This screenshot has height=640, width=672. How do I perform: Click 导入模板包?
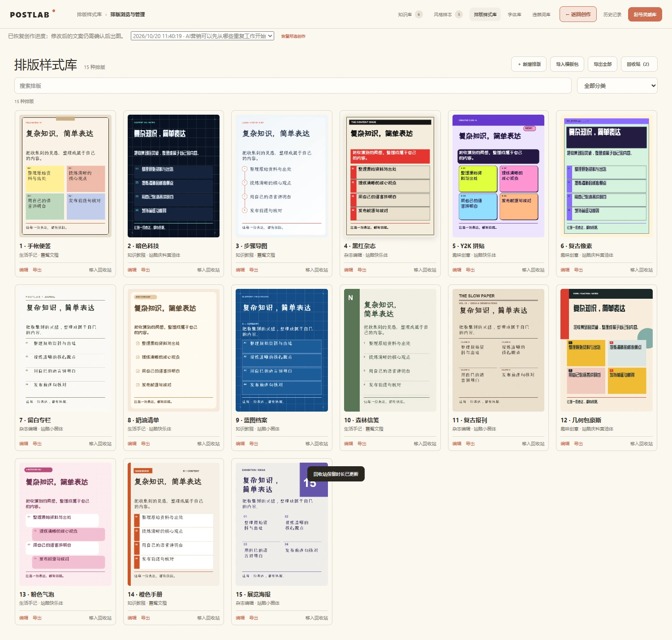567,64
